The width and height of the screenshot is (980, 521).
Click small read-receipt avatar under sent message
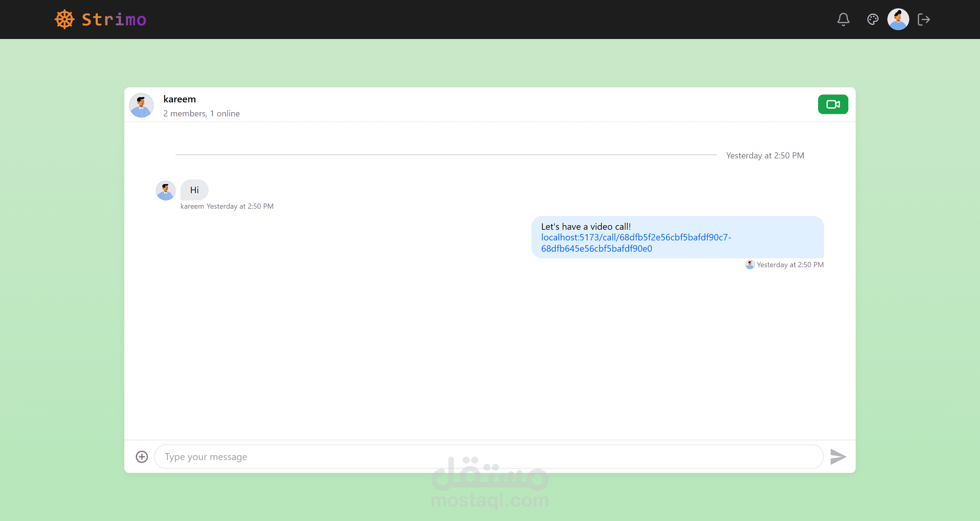pos(749,265)
